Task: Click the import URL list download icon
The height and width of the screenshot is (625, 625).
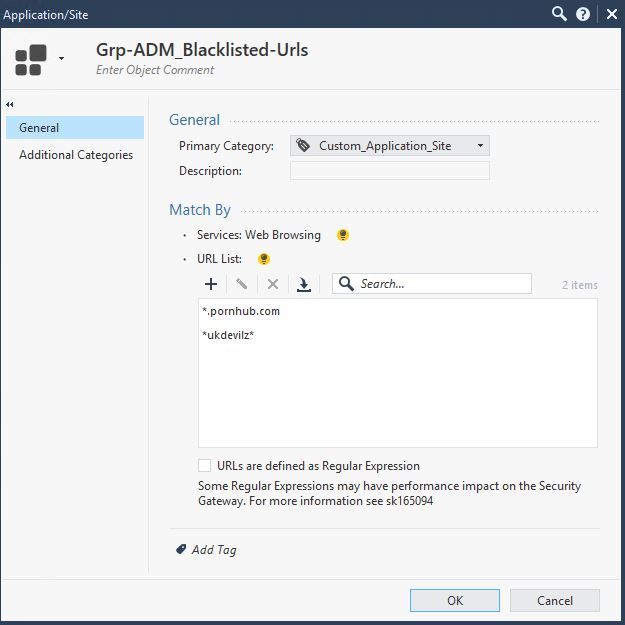Action: [304, 284]
